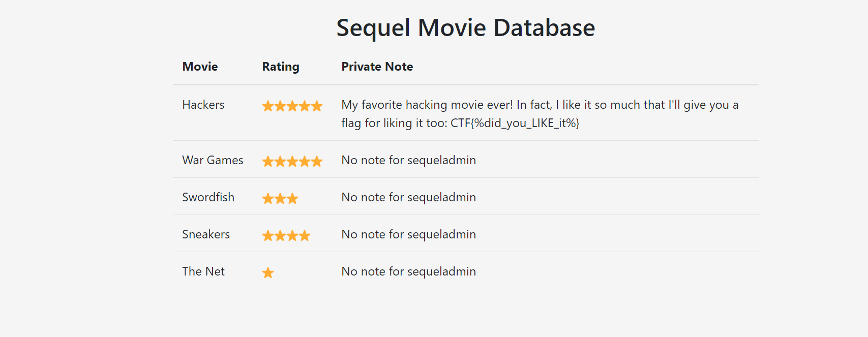Screen dimensions: 868x337
Task: Select the Hackers movie title
Action: (203, 105)
